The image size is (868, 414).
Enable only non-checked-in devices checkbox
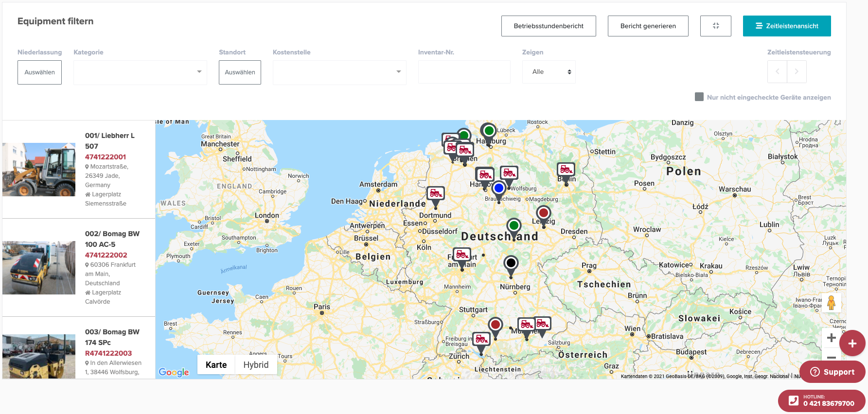point(699,97)
